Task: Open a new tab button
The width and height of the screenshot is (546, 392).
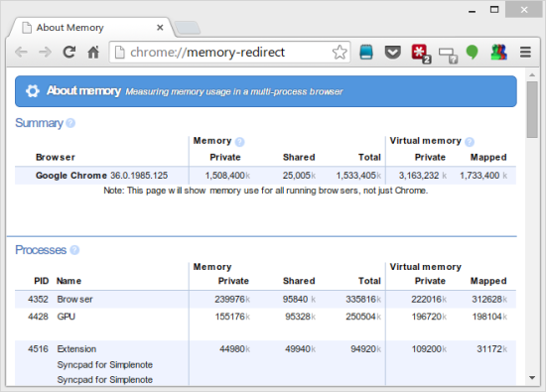Action: point(188,28)
